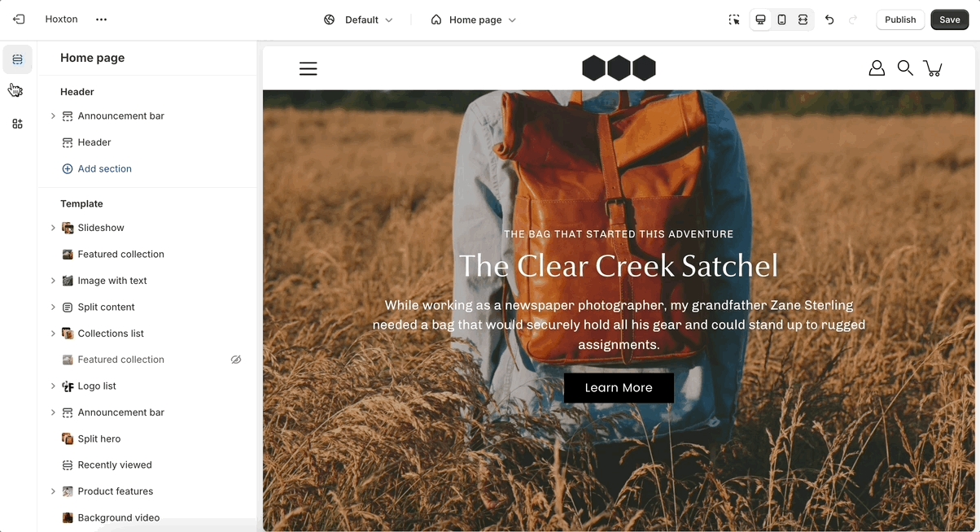The height and width of the screenshot is (532, 980).
Task: Open the Sections panel icon in sidebar
Action: click(18, 59)
